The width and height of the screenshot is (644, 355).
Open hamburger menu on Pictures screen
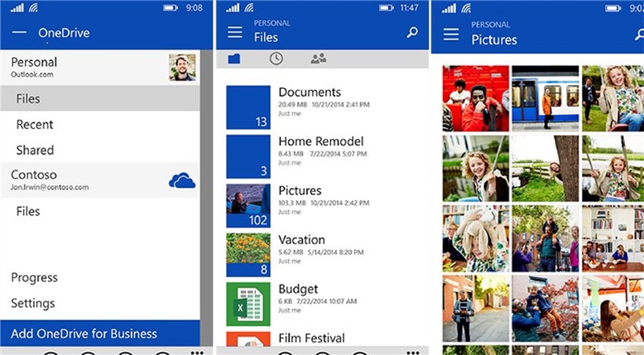[x=451, y=35]
